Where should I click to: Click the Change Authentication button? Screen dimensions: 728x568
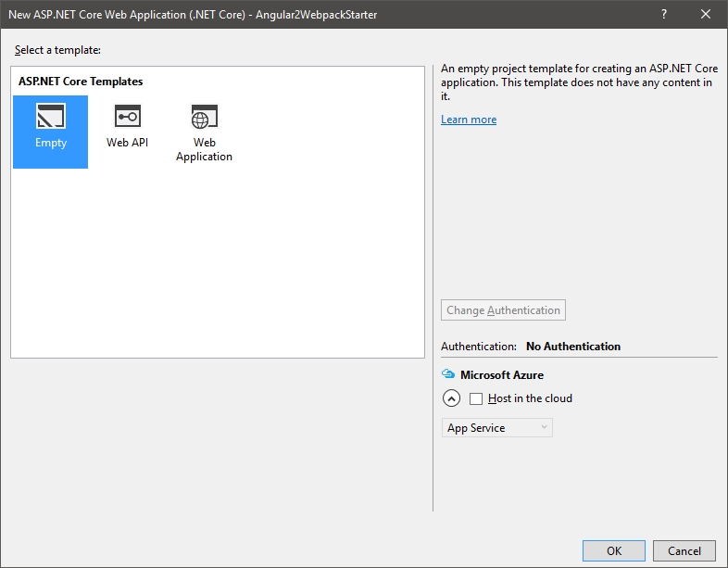point(503,309)
